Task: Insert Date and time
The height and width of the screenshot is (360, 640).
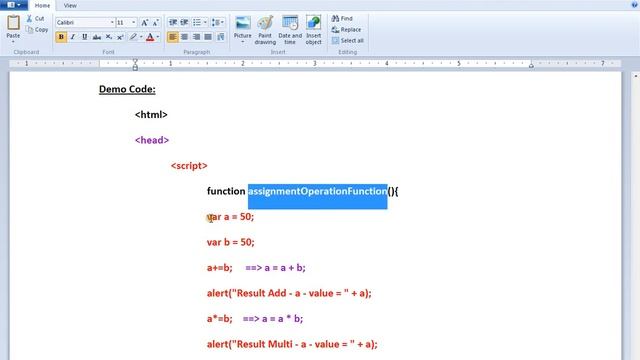Action: (x=290, y=30)
